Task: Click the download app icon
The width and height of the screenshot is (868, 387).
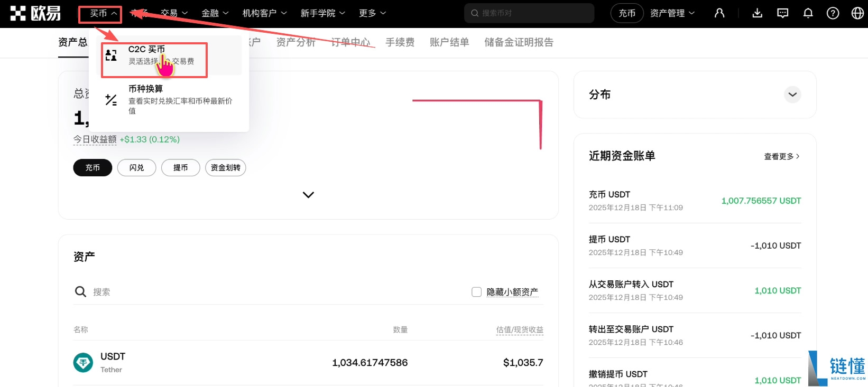Action: 757,13
